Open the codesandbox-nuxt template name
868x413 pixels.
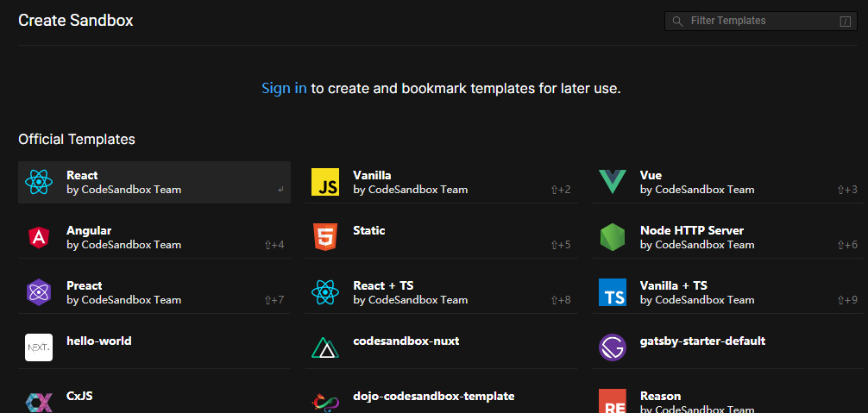(x=406, y=341)
